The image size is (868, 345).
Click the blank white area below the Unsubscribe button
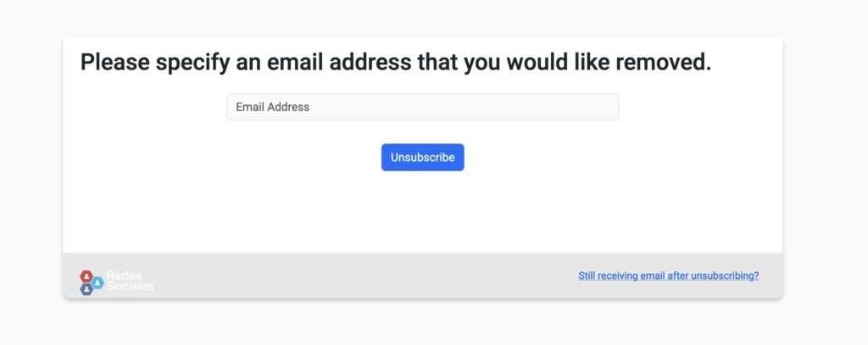click(x=422, y=212)
